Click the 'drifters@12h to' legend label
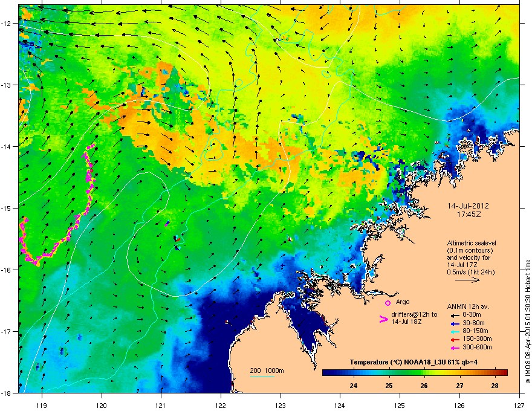532x411 pixels. (x=414, y=314)
